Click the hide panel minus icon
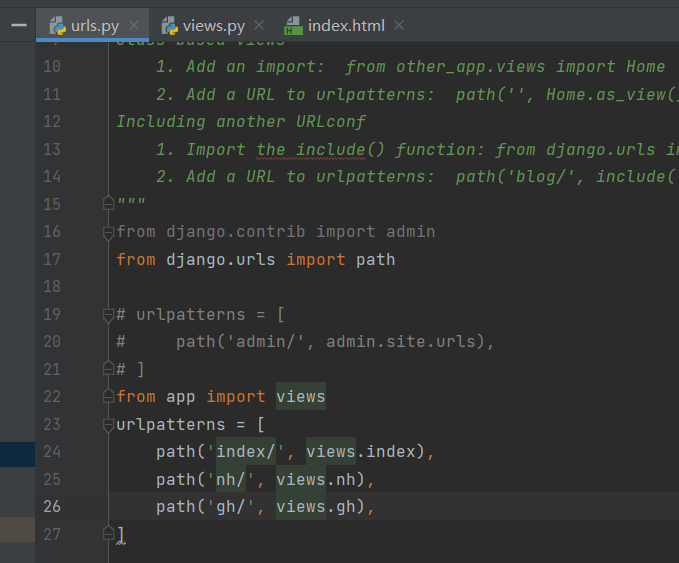Viewport: 679px width, 563px height. [x=19, y=25]
